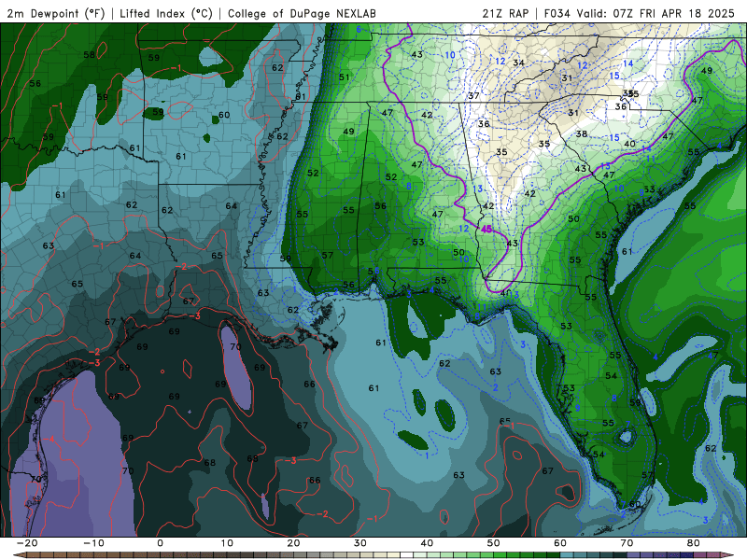Click the 80 label on the color scale

tap(694, 543)
